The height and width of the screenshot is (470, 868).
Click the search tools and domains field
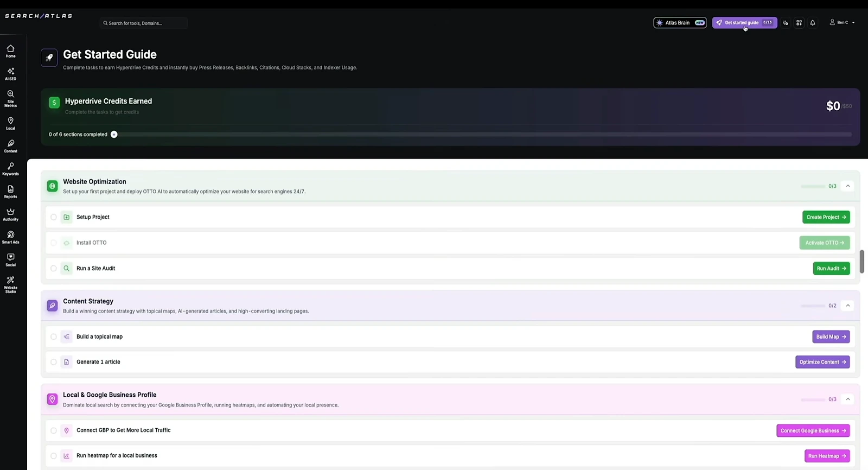144,23
